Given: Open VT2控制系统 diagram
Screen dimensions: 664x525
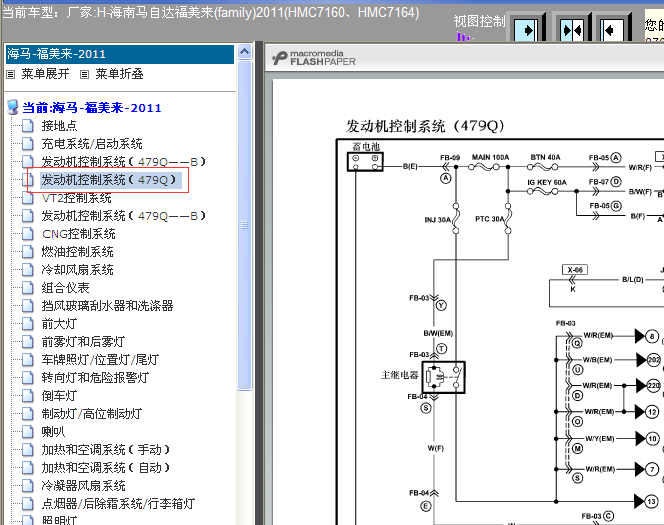Looking at the screenshot, I should (x=77, y=198).
